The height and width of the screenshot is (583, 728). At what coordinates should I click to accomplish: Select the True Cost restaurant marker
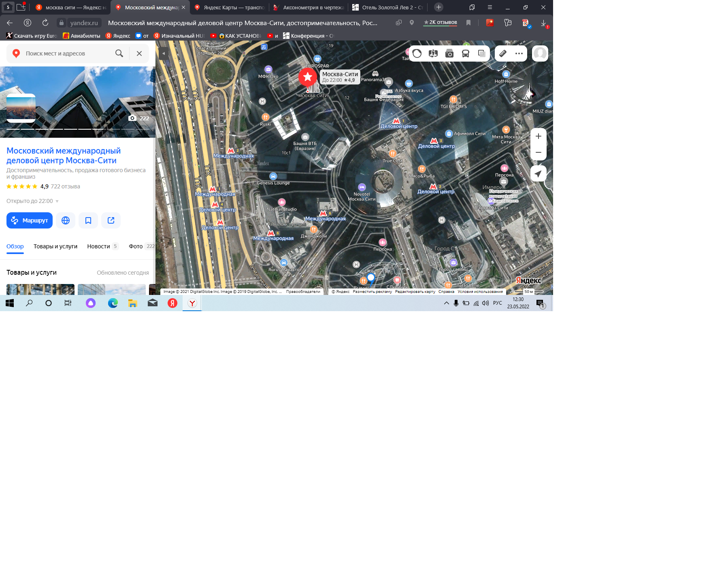tap(392, 154)
